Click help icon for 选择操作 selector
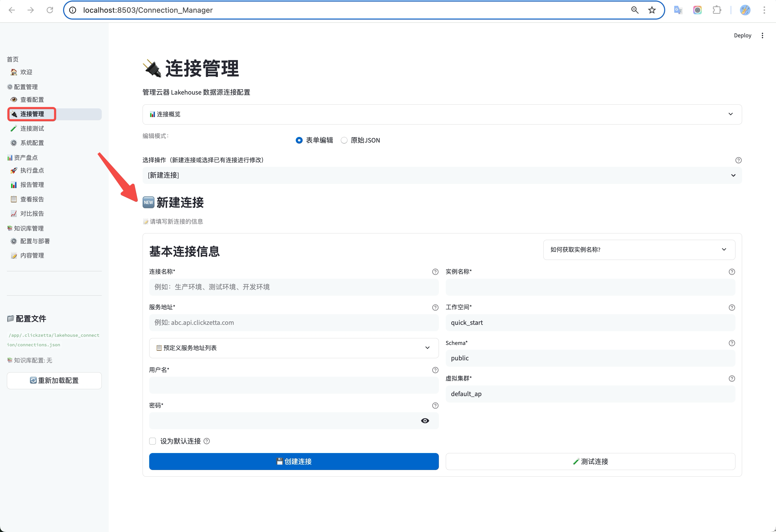Image resolution: width=776 pixels, height=532 pixels. tap(738, 160)
